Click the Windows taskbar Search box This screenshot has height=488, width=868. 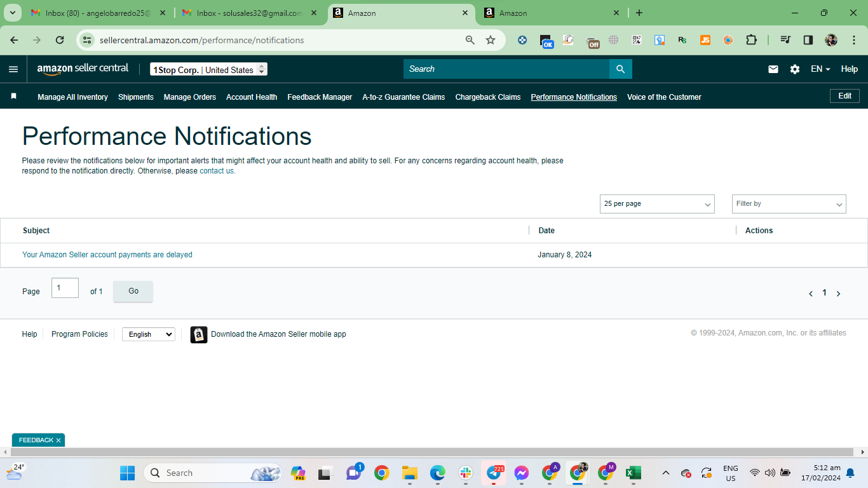point(213,473)
